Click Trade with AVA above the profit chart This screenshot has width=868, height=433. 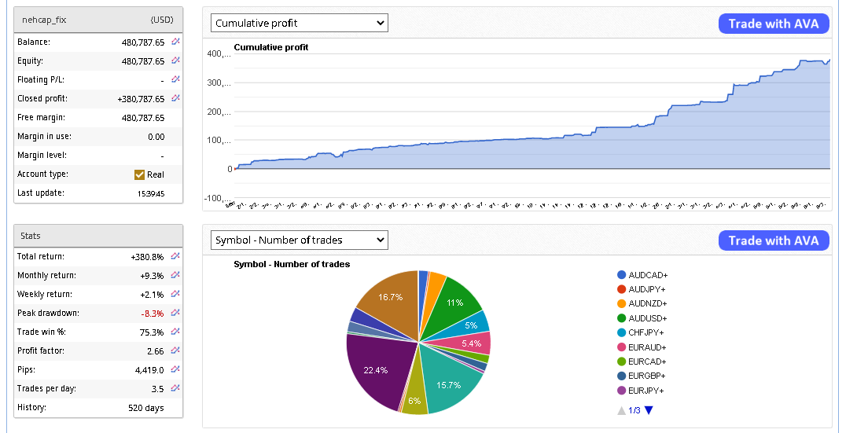(x=773, y=24)
